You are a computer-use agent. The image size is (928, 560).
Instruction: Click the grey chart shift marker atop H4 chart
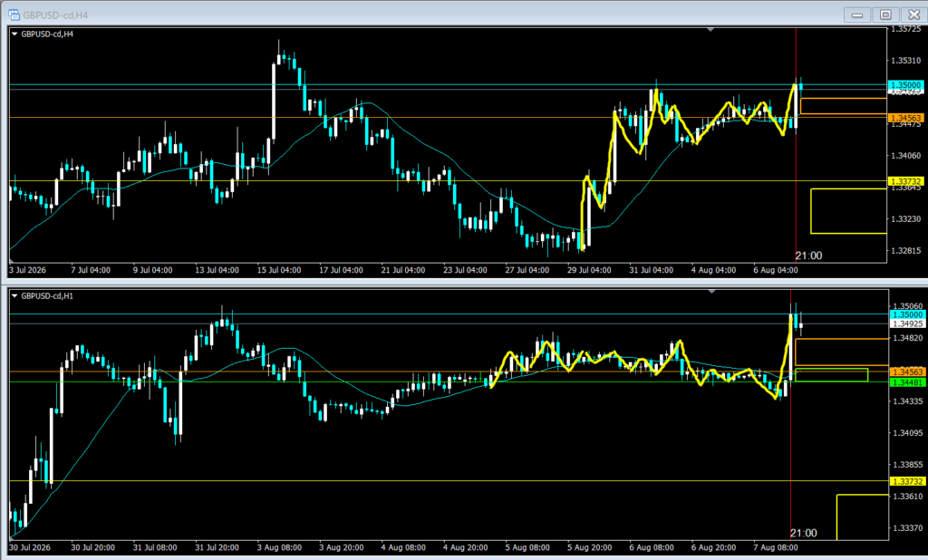pos(710,29)
